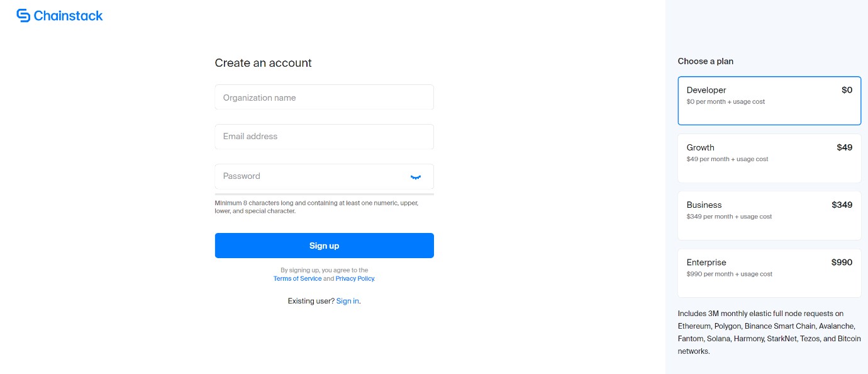Open the Privacy Policy link
Viewport: 868px width, 374px height.
355,278
